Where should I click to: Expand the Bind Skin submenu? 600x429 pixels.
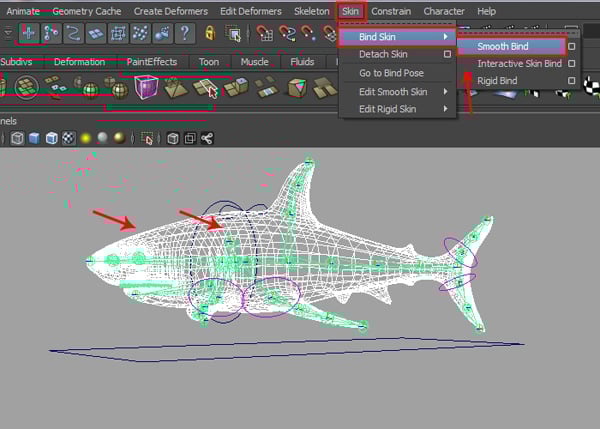click(398, 37)
